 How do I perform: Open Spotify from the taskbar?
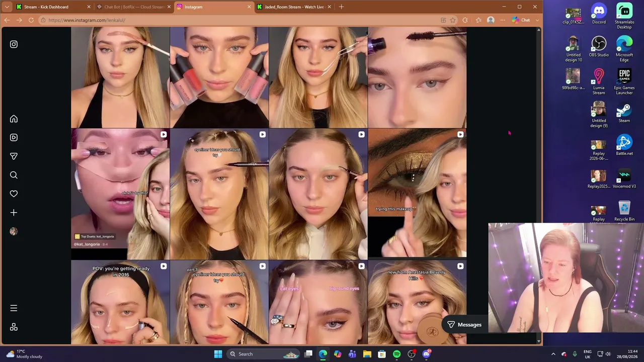pos(396,354)
